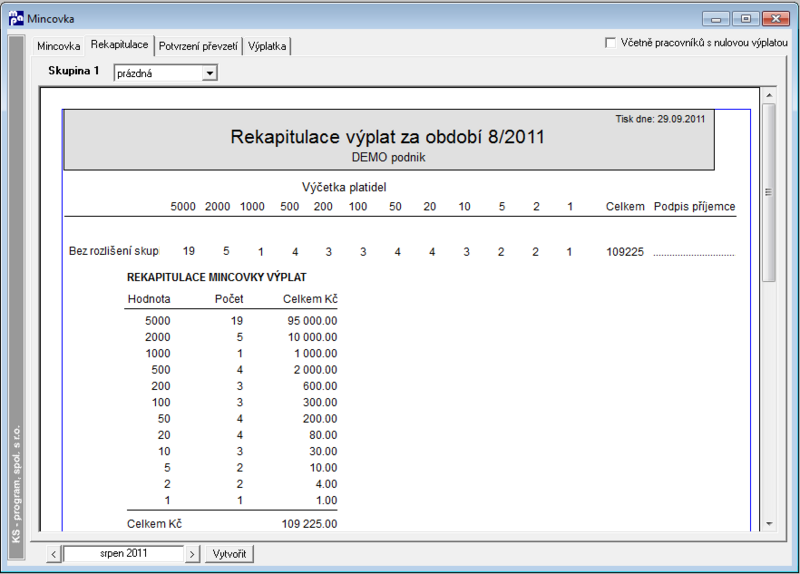This screenshot has width=800, height=574.
Task: Open the Výplatka tab
Action: 267,46
